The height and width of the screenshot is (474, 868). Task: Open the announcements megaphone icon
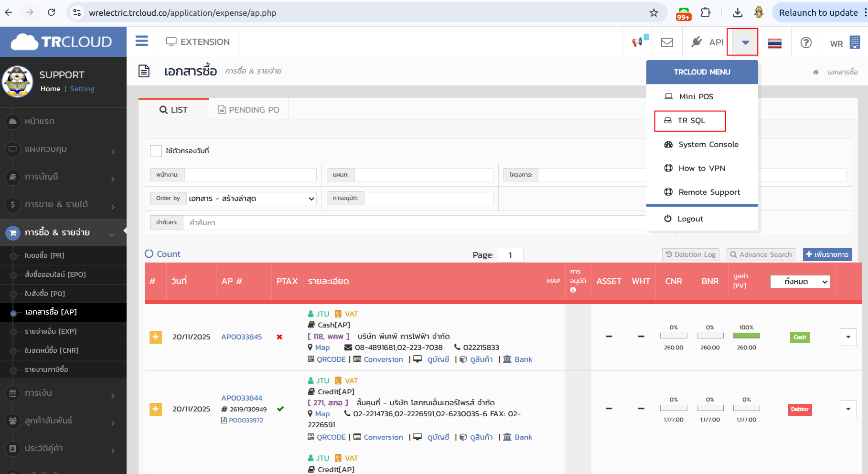click(x=639, y=42)
